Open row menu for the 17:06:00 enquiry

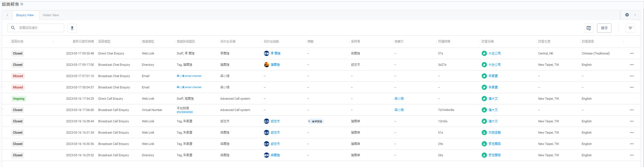pyautogui.click(x=632, y=110)
